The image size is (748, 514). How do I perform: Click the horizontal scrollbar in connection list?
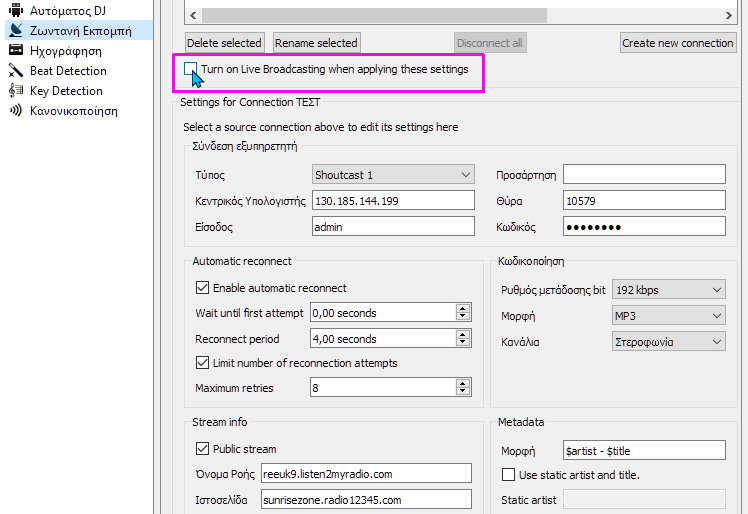460,16
